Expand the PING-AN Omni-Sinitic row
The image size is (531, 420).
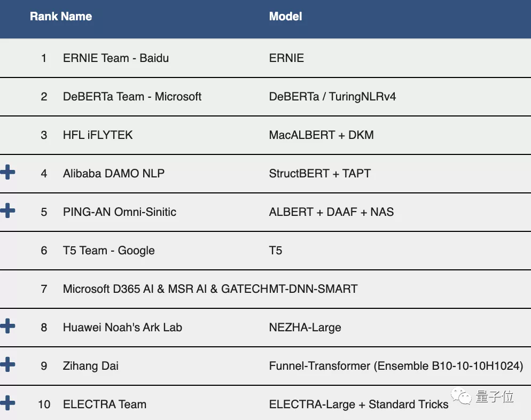click(x=7, y=211)
